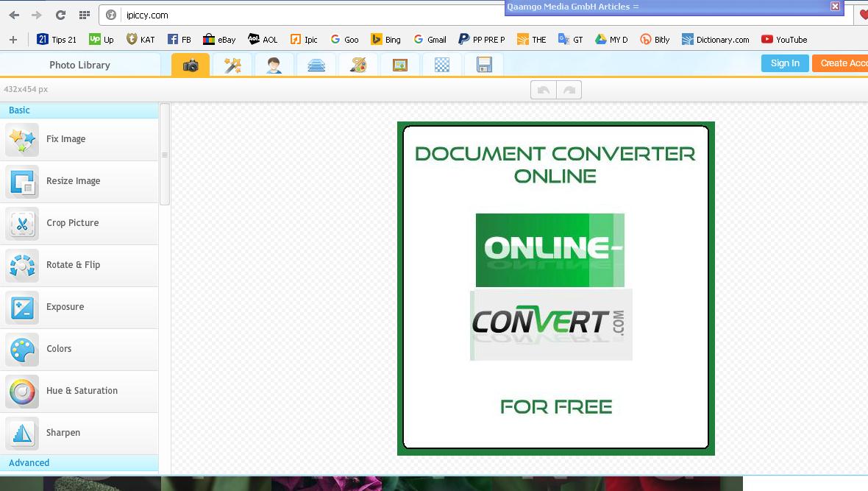
Task: Open the Tips 21 bookmark
Action: point(57,39)
